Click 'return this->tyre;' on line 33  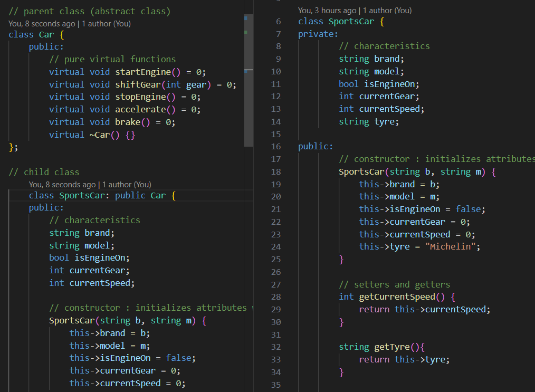tap(404, 360)
